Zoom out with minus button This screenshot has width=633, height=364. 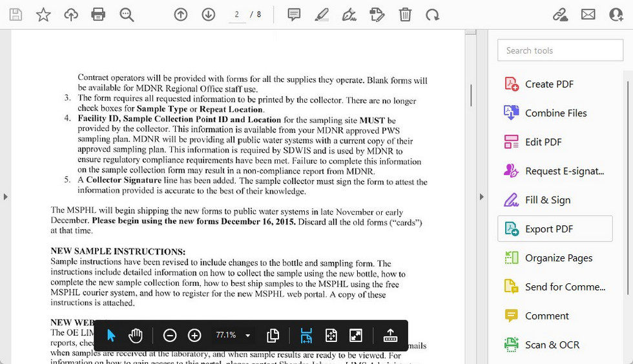click(169, 336)
